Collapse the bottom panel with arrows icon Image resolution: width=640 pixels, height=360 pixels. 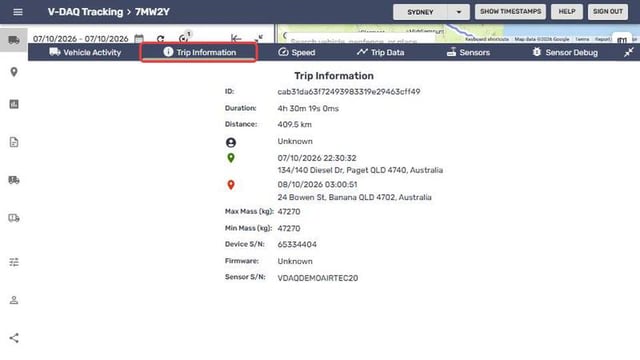pyautogui.click(x=629, y=52)
